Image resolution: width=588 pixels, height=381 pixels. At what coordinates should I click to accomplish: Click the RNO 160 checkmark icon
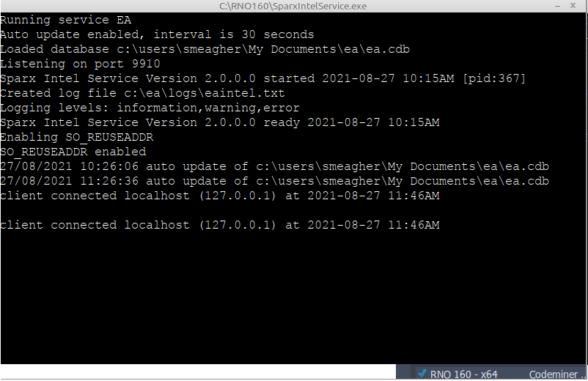pyautogui.click(x=422, y=374)
